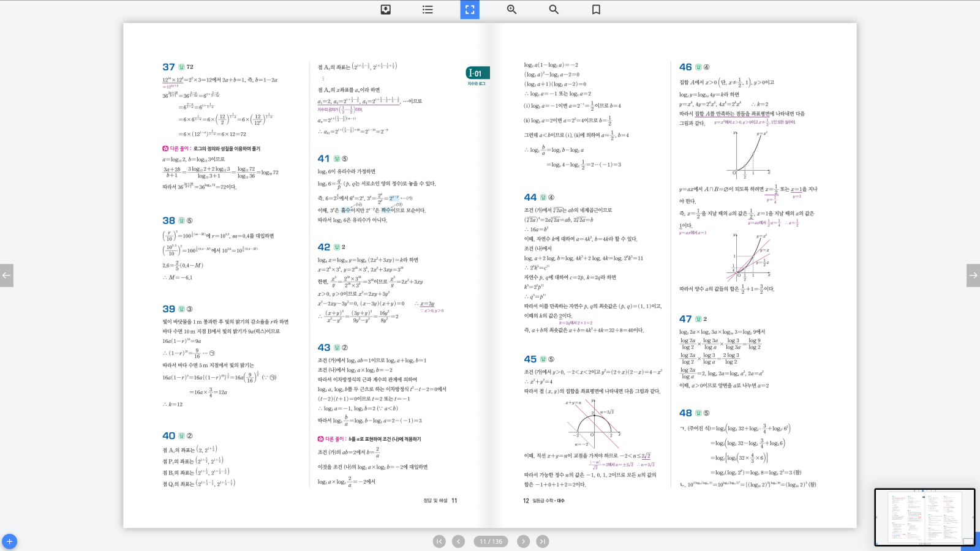Image resolution: width=980 pixels, height=551 pixels.
Task: Click the download icon in top toolbar
Action: 385,9
